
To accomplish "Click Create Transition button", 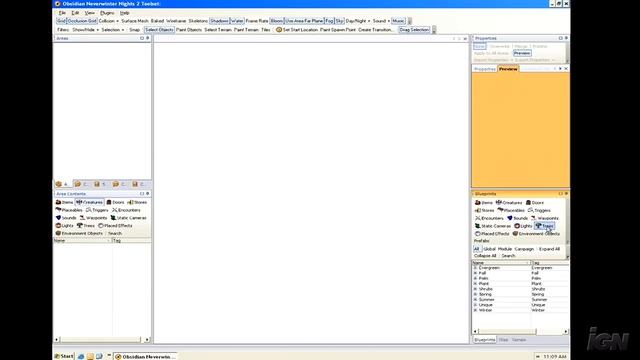I will 376,30.
